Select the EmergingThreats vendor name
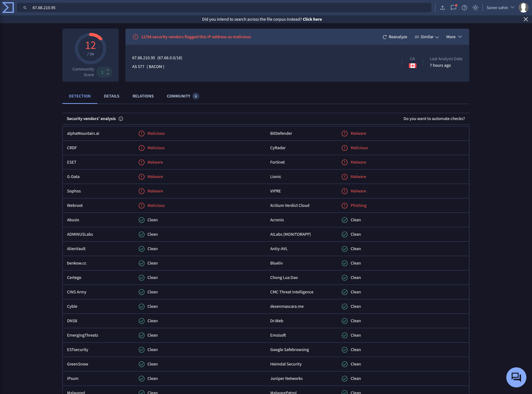This screenshot has height=394, width=532. (x=82, y=335)
